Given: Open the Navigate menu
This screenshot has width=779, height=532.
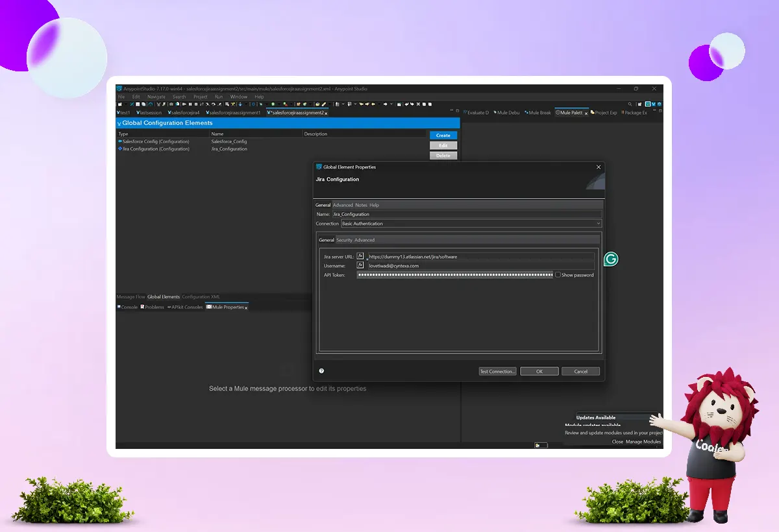Looking at the screenshot, I should tap(156, 97).
